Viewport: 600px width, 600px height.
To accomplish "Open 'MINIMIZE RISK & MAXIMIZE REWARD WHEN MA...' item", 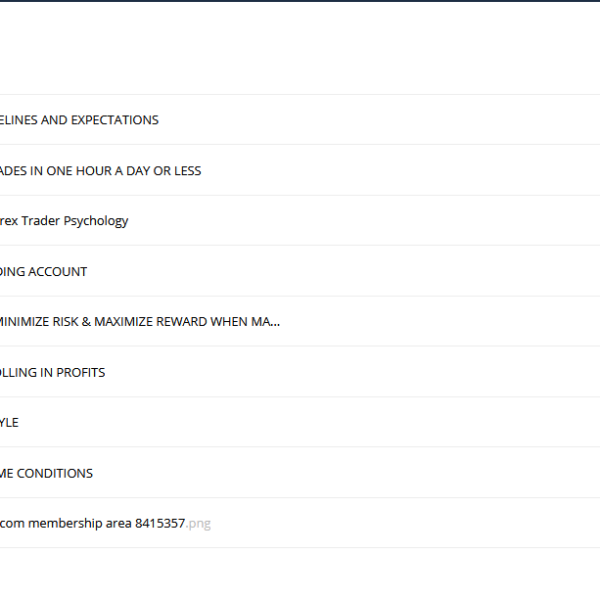I will [140, 322].
